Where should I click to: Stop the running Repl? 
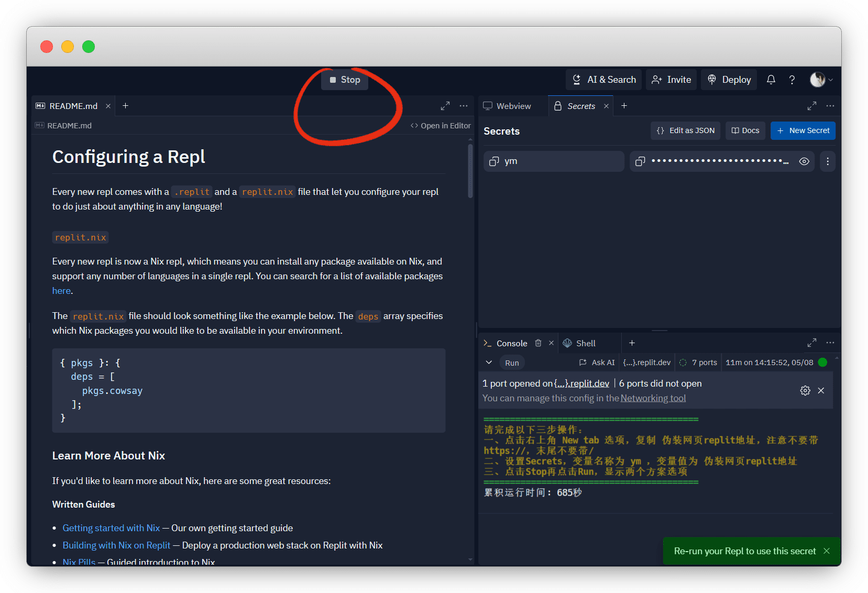pos(345,80)
